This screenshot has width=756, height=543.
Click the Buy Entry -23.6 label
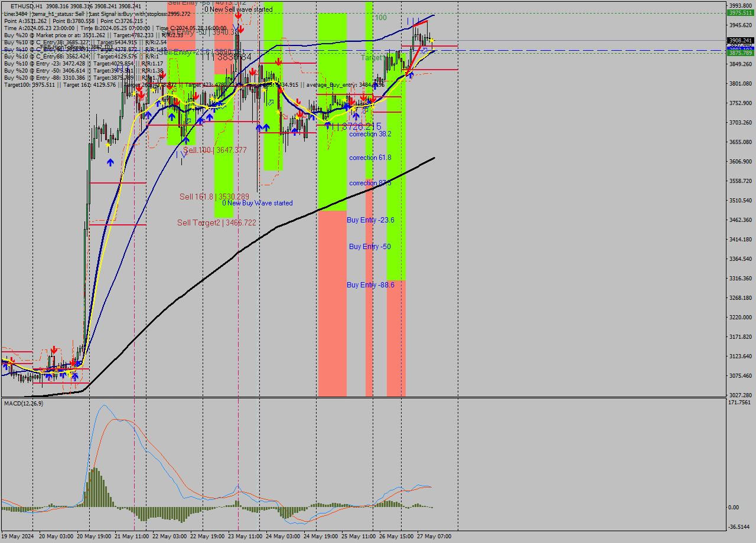[370, 220]
